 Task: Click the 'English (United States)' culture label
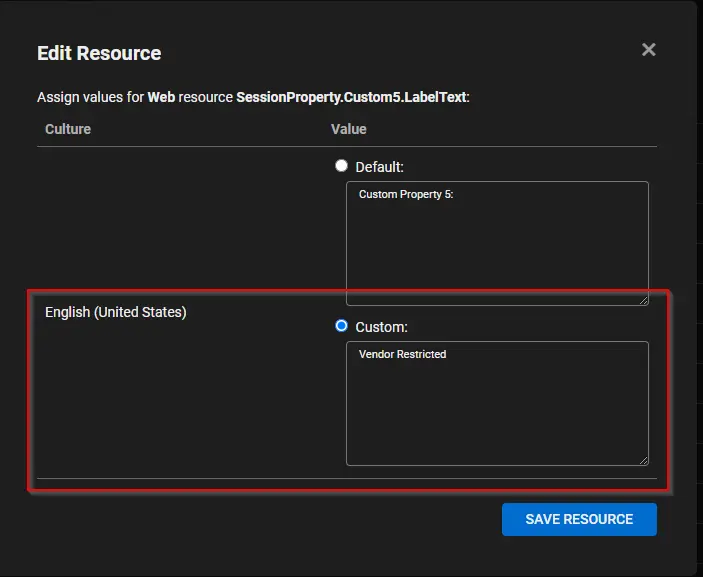(x=116, y=312)
